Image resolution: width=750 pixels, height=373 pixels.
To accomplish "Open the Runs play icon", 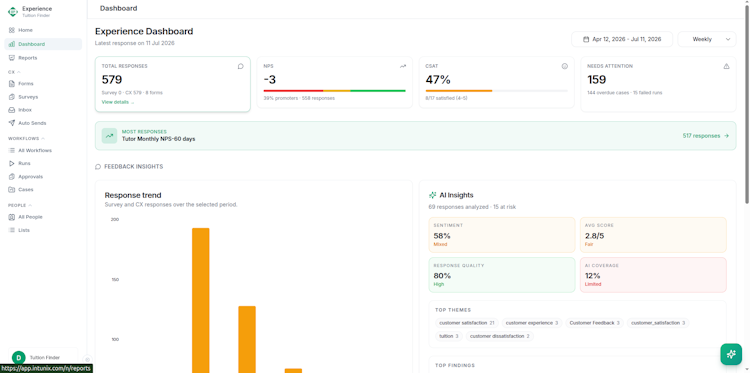I will pyautogui.click(x=12, y=164).
